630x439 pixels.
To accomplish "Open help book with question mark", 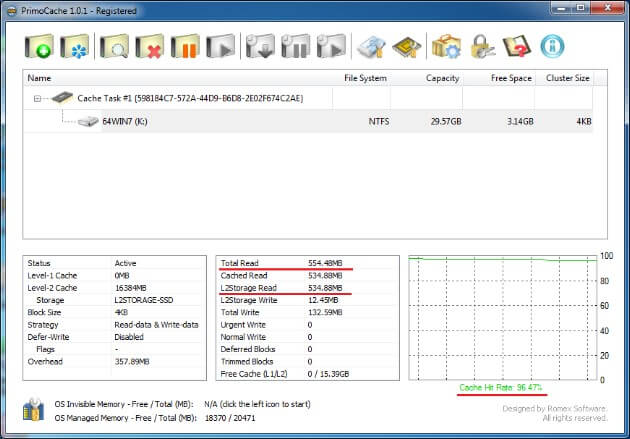I will pos(517,46).
